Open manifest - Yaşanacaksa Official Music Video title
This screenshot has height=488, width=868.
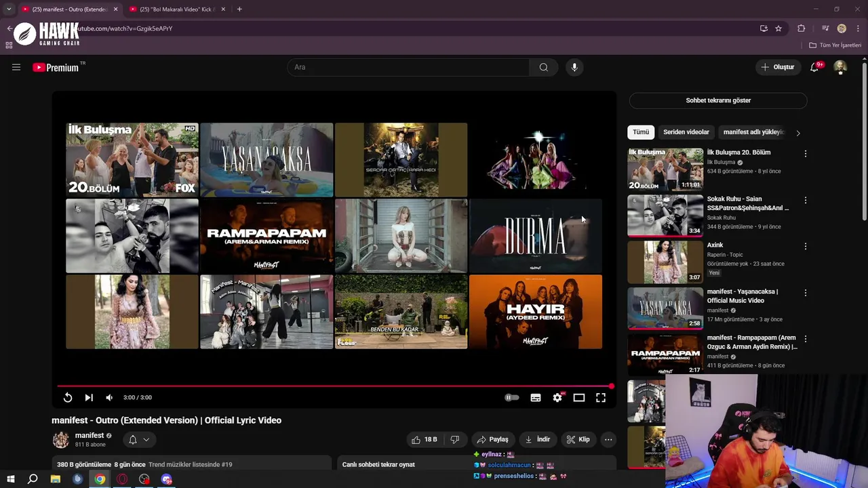[743, 296]
